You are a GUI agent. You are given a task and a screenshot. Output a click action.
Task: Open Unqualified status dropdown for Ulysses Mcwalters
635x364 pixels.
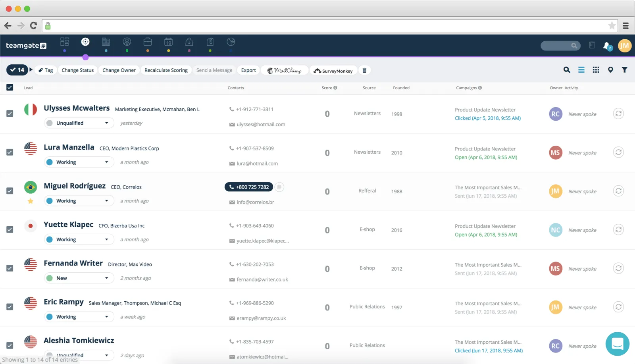[x=79, y=123]
